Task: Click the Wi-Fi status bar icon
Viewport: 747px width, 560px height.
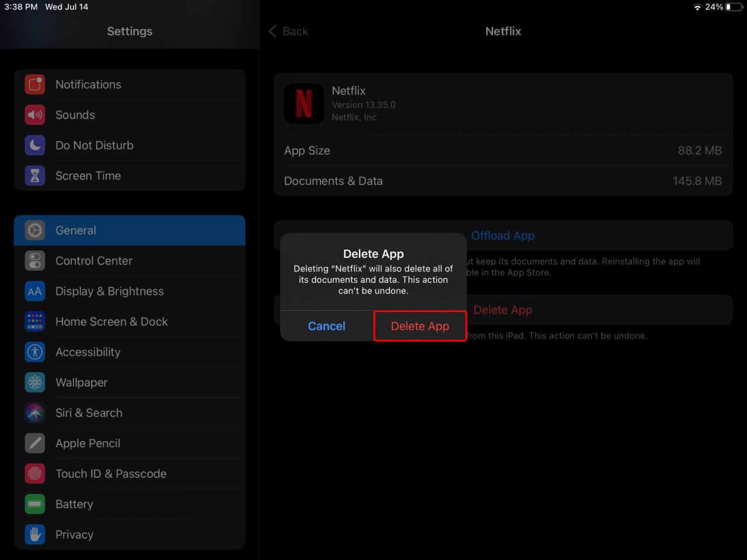Action: coord(698,7)
